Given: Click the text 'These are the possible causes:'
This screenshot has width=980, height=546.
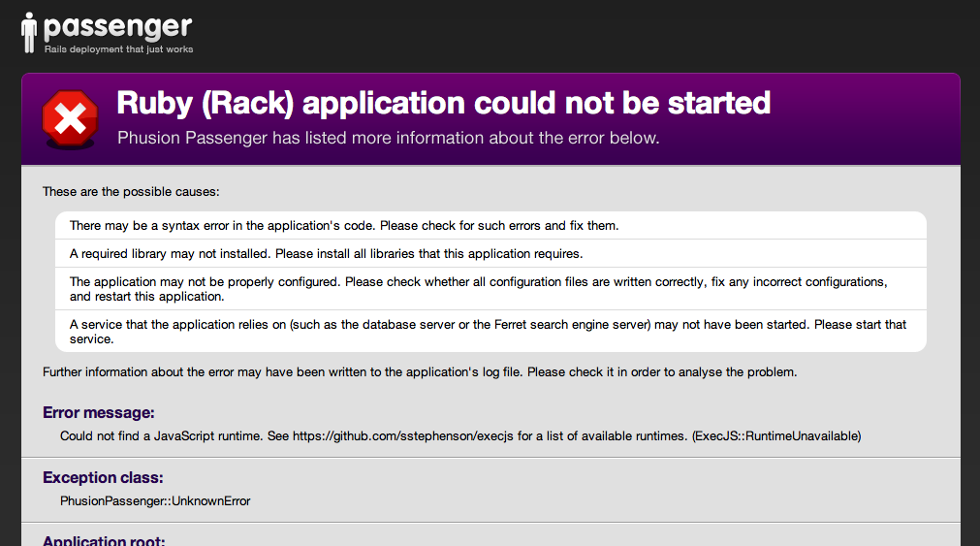Looking at the screenshot, I should point(131,192).
